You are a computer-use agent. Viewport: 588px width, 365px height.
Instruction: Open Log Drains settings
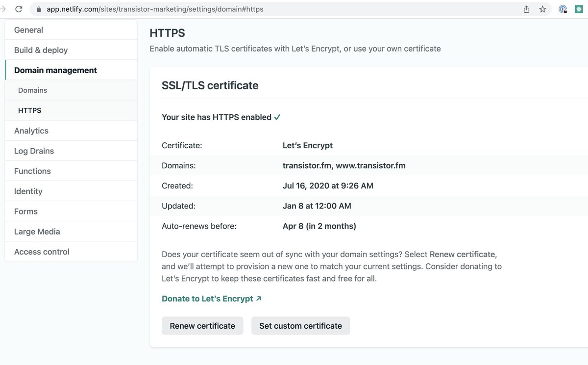point(34,151)
